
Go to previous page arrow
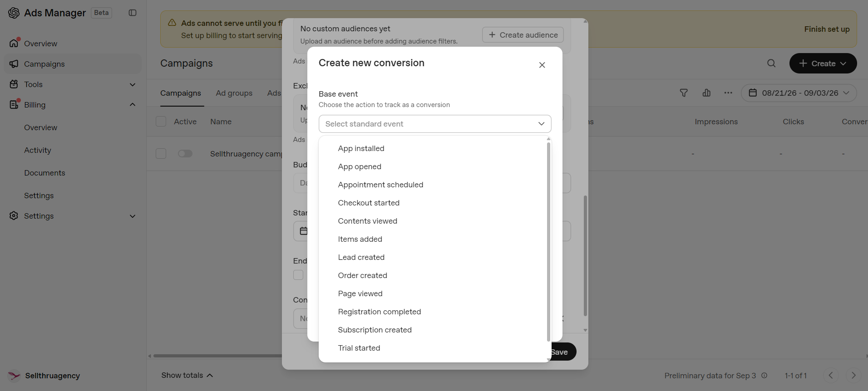(x=831, y=375)
